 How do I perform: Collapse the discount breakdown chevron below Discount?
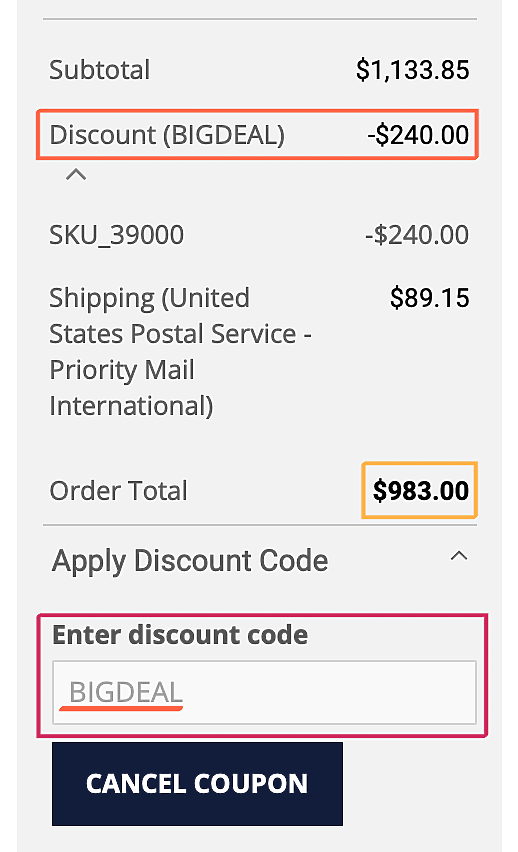point(76,175)
